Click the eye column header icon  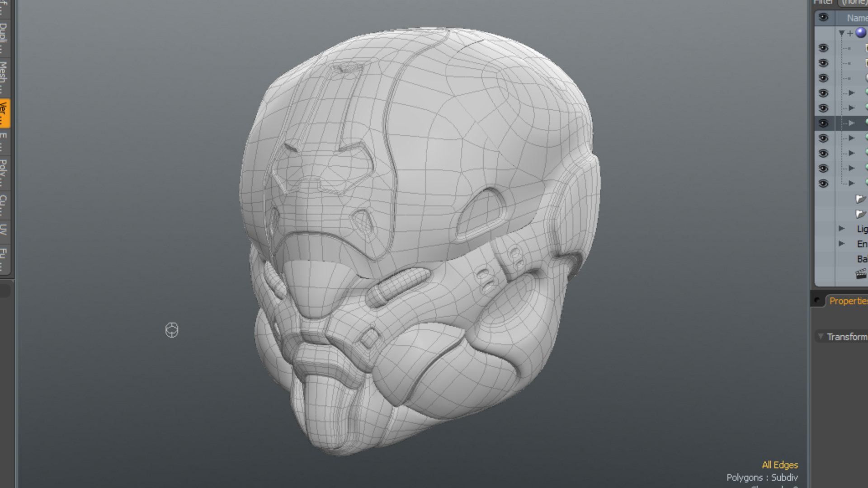tap(823, 18)
